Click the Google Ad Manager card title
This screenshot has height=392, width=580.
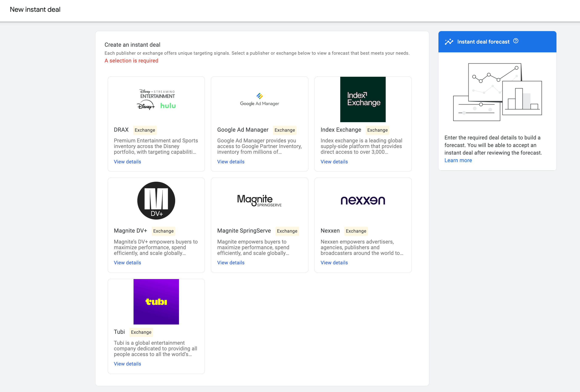(x=243, y=130)
